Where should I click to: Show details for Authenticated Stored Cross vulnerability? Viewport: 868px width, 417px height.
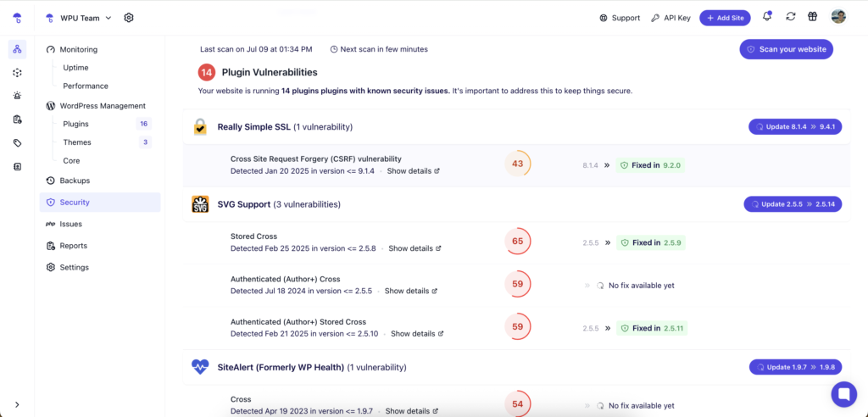point(417,334)
